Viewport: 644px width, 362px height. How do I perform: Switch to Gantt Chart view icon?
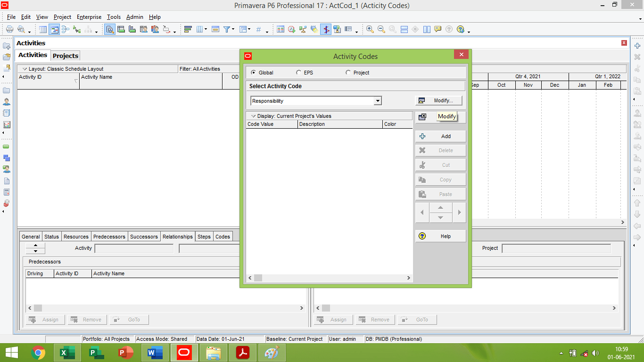point(54,29)
